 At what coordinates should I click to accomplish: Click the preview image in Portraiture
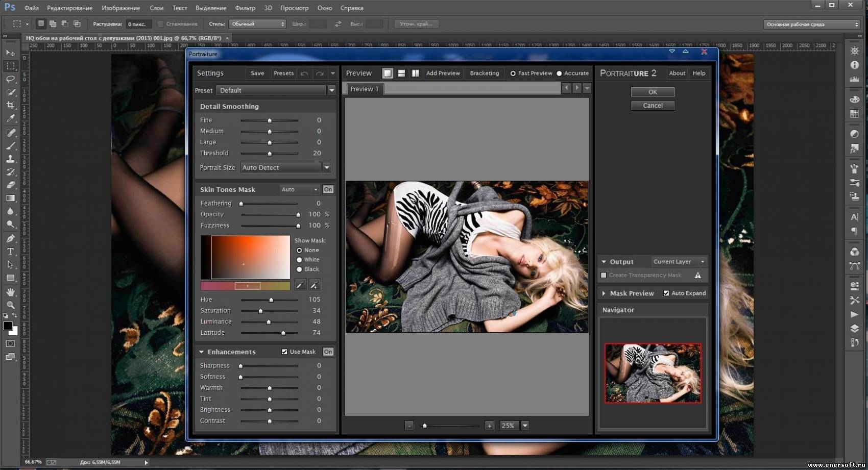(x=467, y=257)
